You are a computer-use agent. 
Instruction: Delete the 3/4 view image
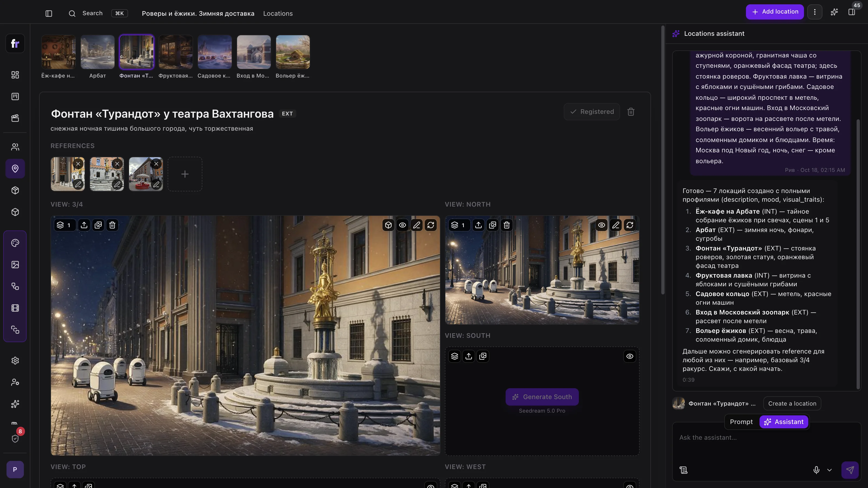pos(113,225)
